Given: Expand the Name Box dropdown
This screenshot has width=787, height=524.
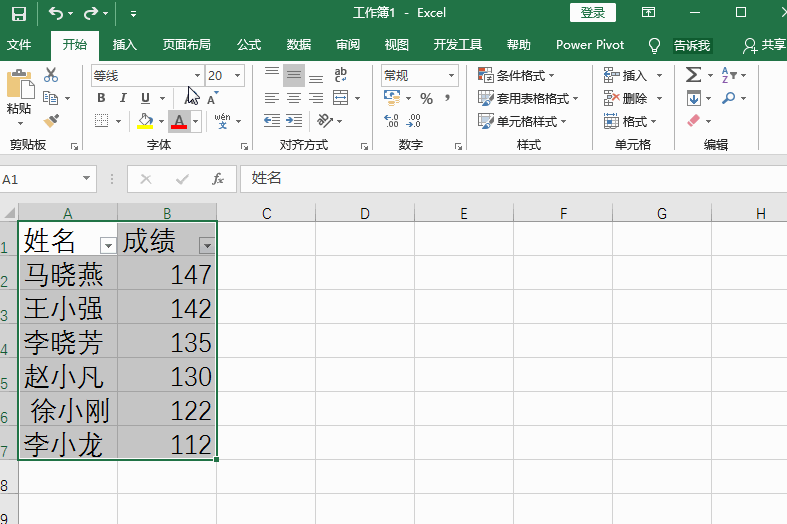Looking at the screenshot, I should pos(86,179).
